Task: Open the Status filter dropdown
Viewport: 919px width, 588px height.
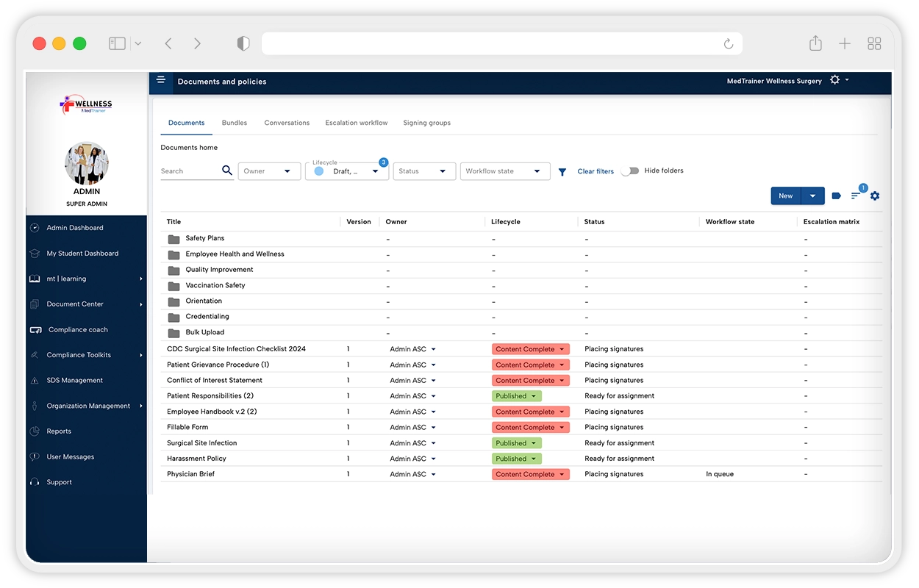Action: coord(423,171)
